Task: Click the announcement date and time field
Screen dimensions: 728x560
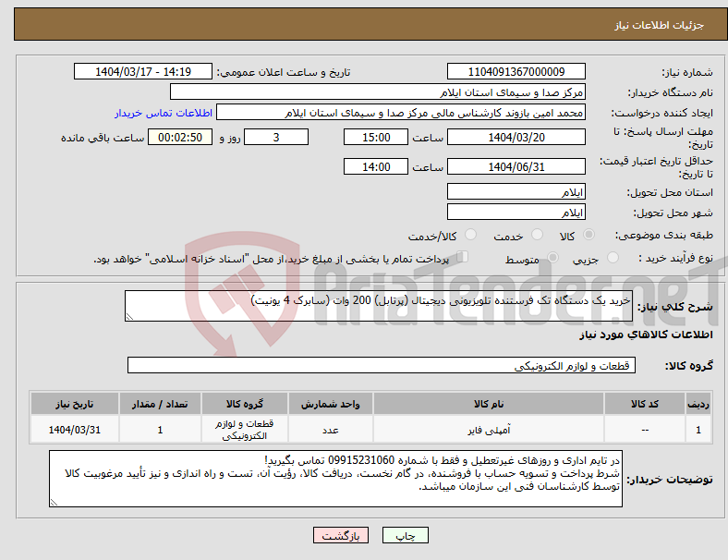Action: pos(143,71)
